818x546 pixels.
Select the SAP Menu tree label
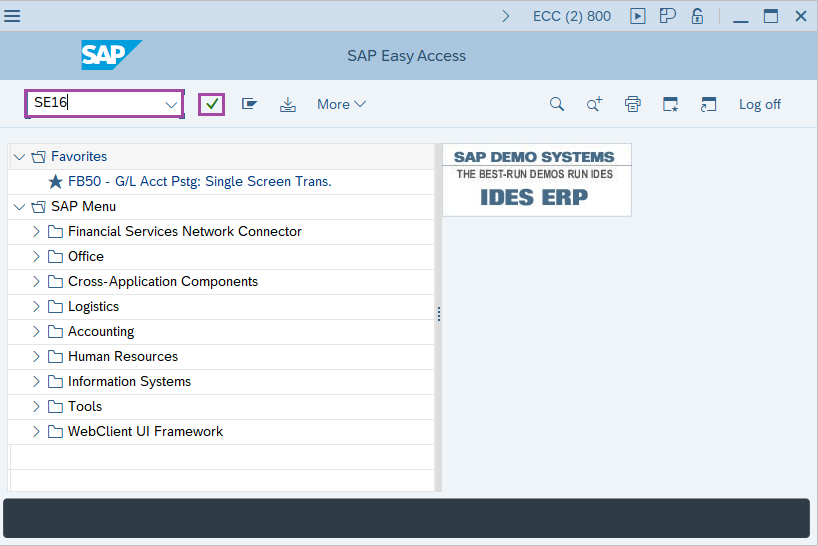click(x=83, y=207)
